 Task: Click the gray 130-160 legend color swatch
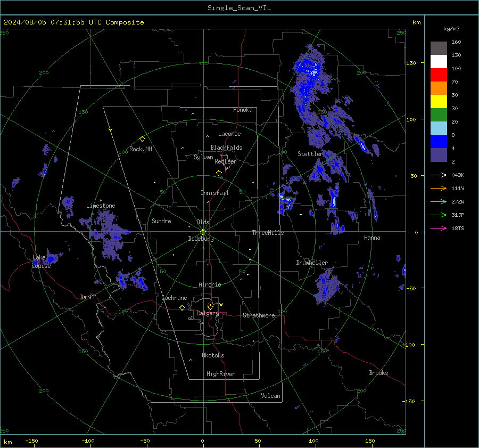(439, 48)
